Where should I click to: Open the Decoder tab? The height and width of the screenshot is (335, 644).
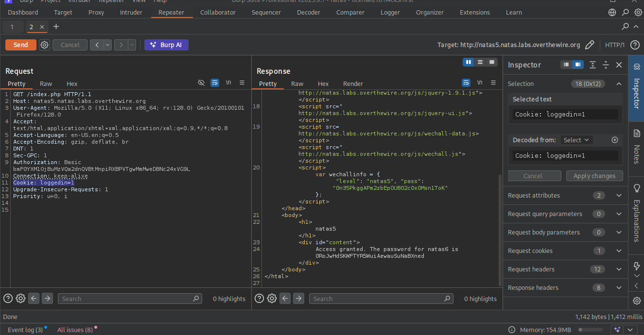(x=309, y=12)
